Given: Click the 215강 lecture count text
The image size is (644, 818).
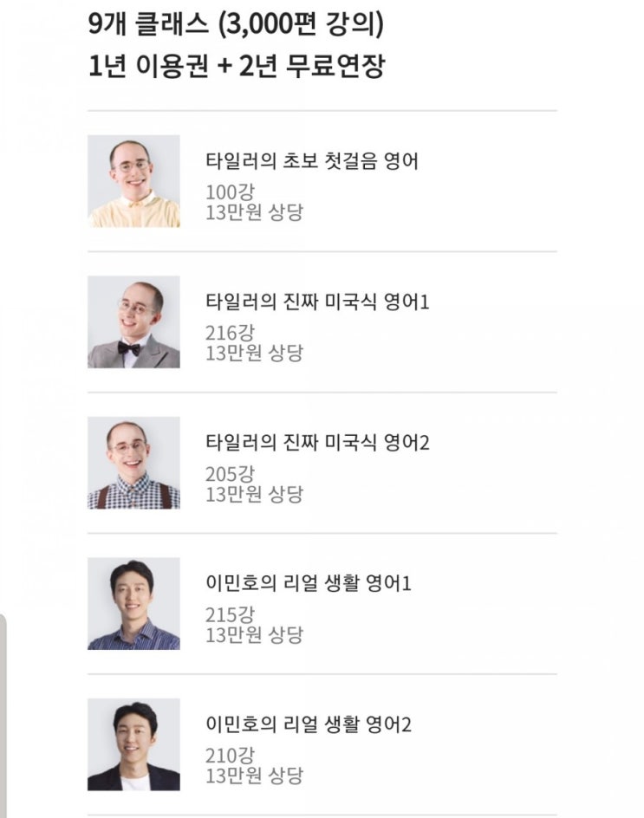Looking at the screenshot, I should click(230, 614).
